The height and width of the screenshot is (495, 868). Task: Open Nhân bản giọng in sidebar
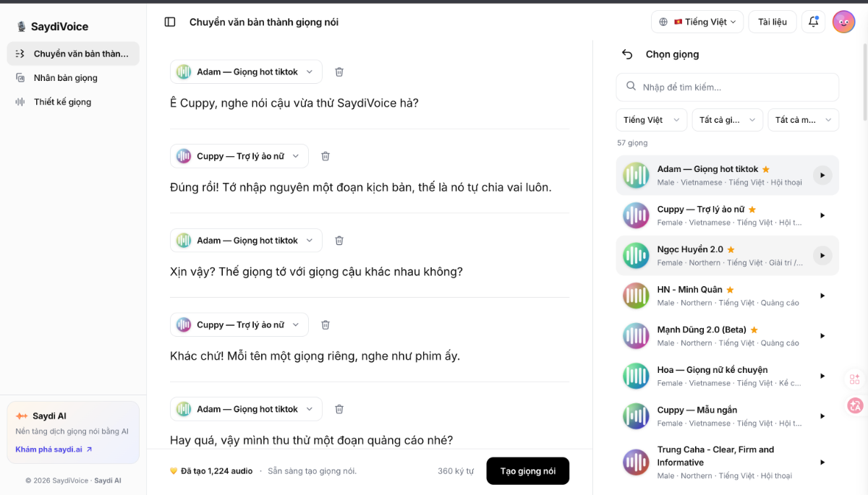click(73, 78)
